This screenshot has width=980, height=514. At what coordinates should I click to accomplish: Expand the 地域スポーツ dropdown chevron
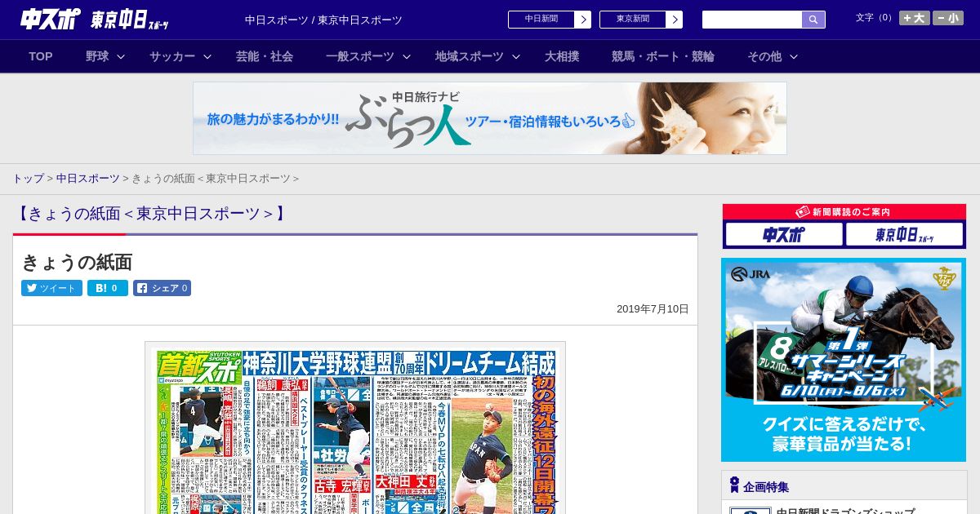(516, 57)
